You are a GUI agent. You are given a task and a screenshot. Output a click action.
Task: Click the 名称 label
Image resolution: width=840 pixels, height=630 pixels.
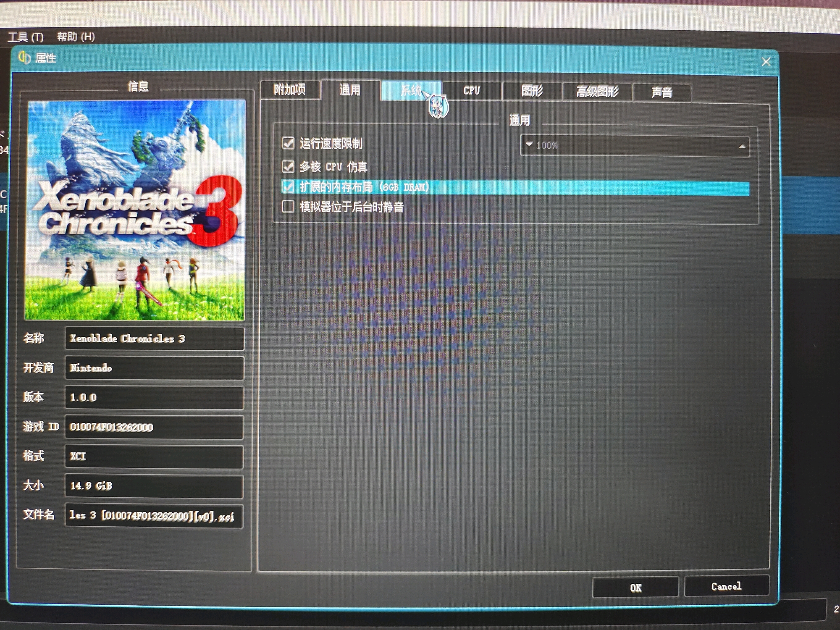pyautogui.click(x=34, y=338)
